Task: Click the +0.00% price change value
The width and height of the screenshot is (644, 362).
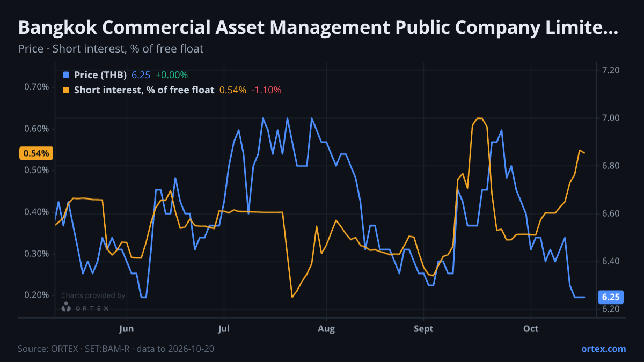Action: point(172,75)
